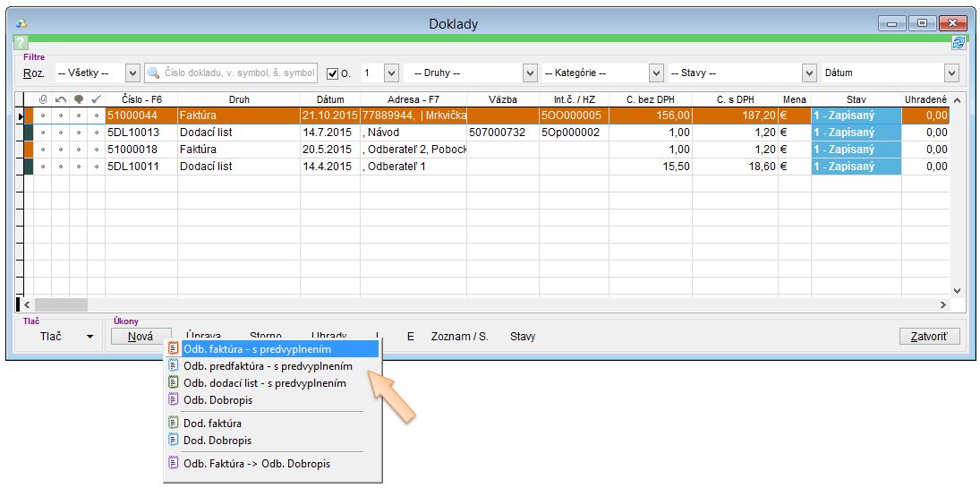The width and height of the screenshot is (980, 488).
Task: Click the green Dod. faktúra document icon
Action: tap(174, 423)
